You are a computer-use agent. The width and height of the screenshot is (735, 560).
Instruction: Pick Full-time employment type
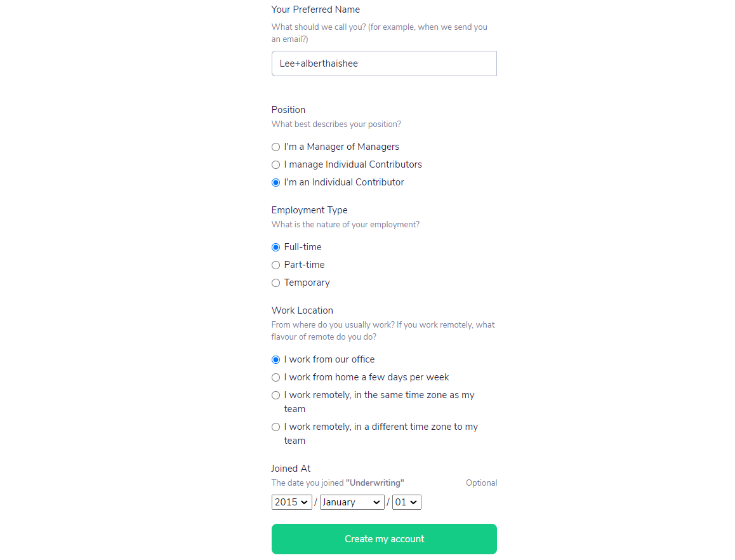click(x=275, y=247)
